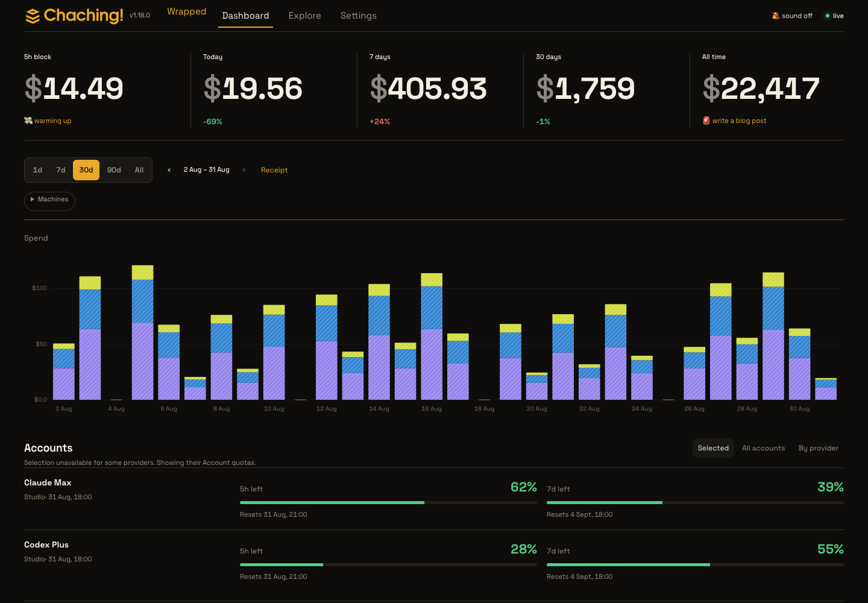The image size is (868, 603).
Task: Select the All time range
Action: 139,170
